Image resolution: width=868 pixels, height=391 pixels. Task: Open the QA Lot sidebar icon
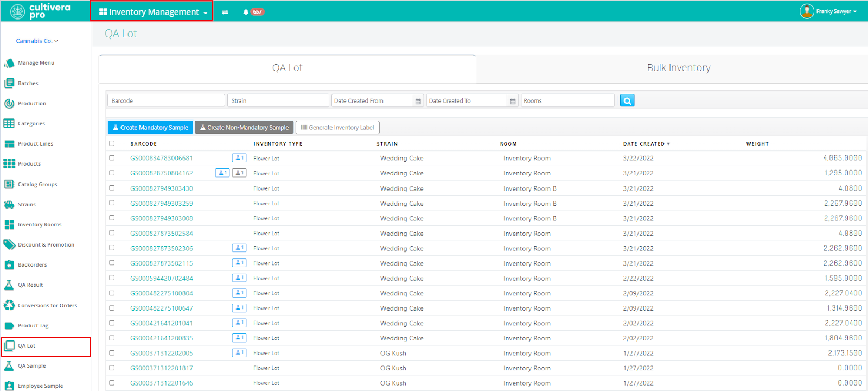coord(9,345)
